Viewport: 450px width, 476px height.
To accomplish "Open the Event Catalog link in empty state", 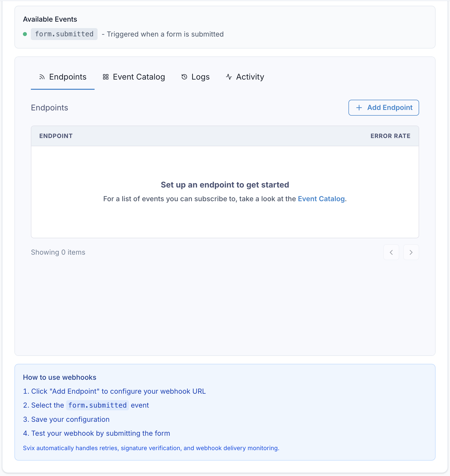I will point(321,199).
